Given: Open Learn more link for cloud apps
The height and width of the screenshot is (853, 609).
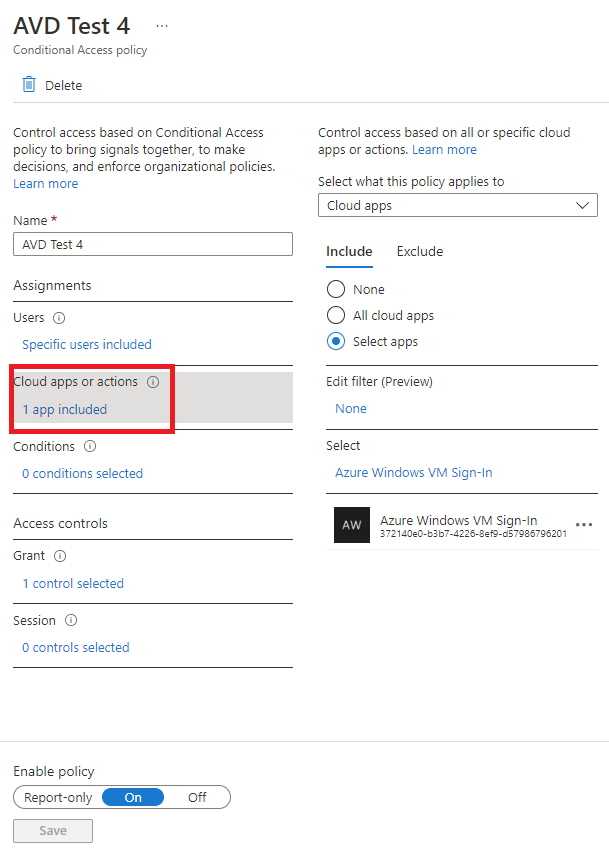Looking at the screenshot, I should (x=444, y=150).
